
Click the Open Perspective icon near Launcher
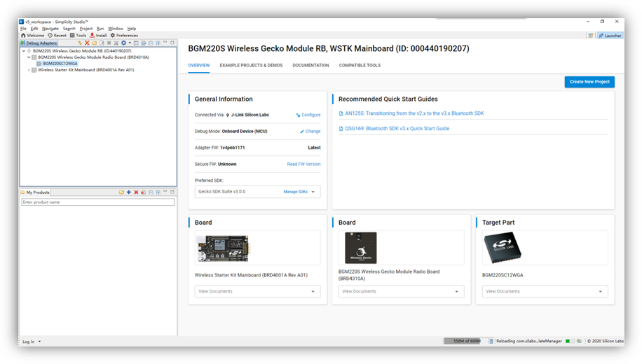click(591, 36)
